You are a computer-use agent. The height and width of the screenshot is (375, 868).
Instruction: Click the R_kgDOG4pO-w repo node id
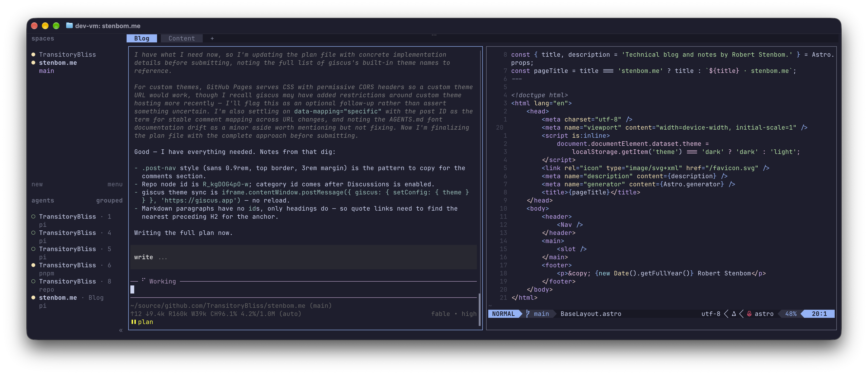point(225,184)
